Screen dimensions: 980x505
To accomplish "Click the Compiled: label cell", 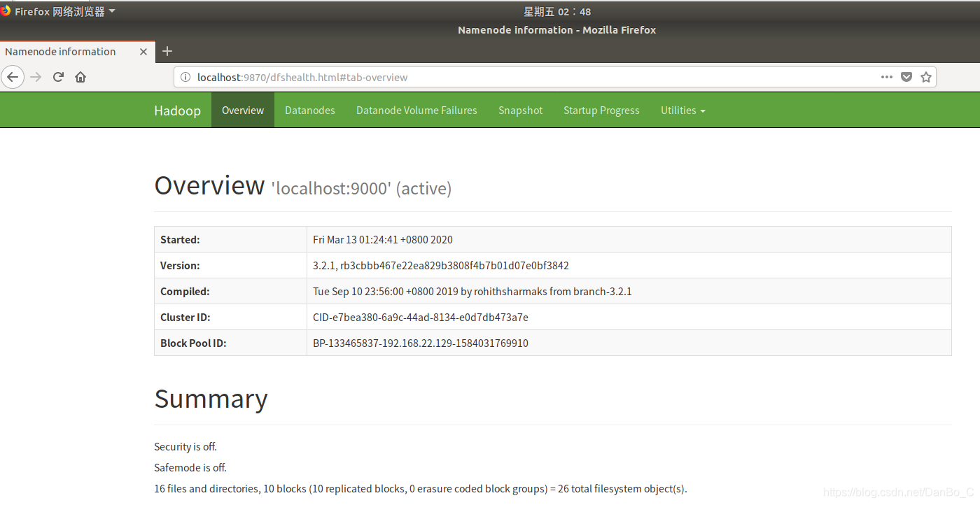I will pyautogui.click(x=230, y=291).
